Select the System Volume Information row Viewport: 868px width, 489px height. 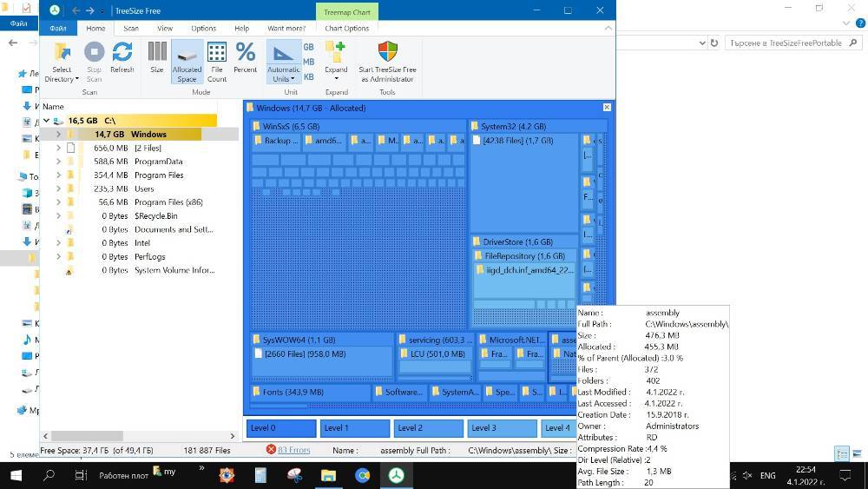tap(140, 270)
